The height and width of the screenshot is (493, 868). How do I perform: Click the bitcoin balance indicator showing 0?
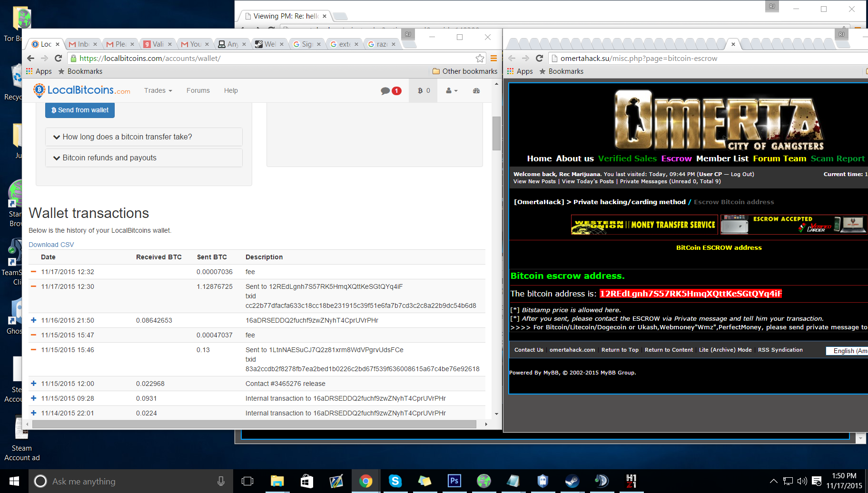click(424, 90)
